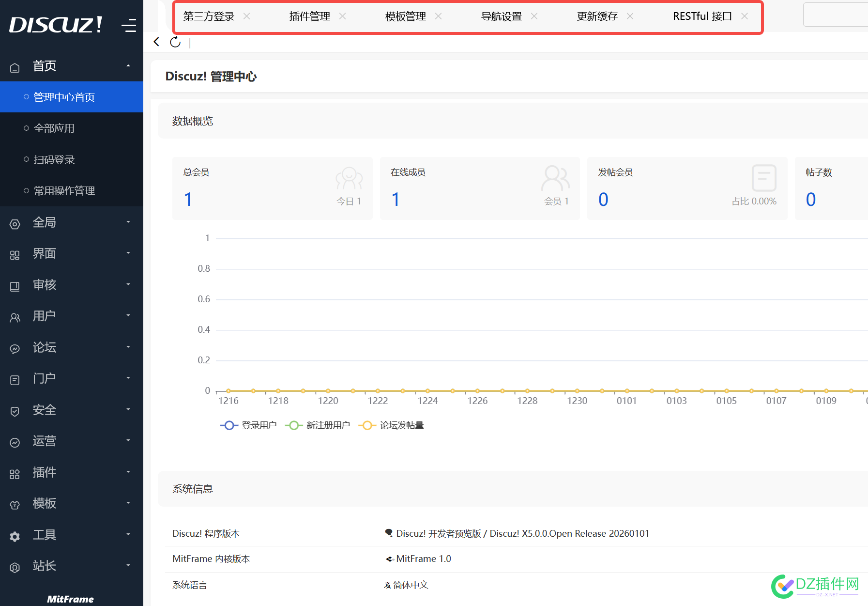
Task: Click the MitFrame logo in sidebar footer
Action: 71,599
